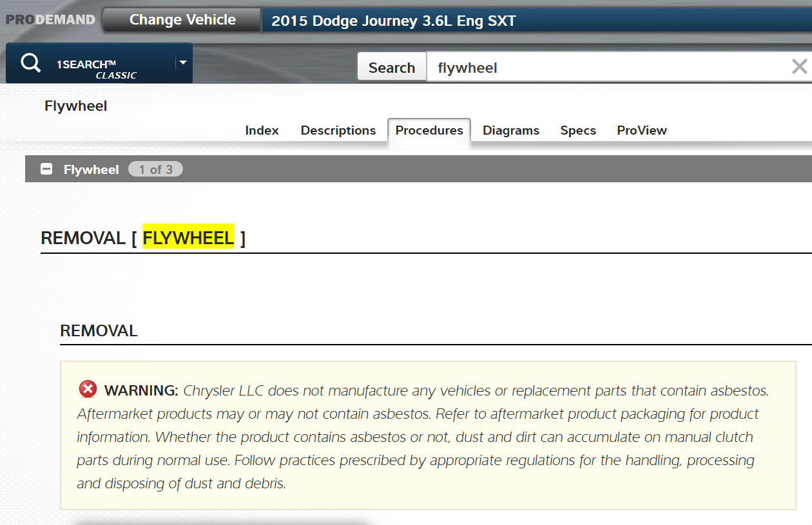The width and height of the screenshot is (812, 525).
Task: Click the Flywheel page title
Action: click(x=76, y=106)
